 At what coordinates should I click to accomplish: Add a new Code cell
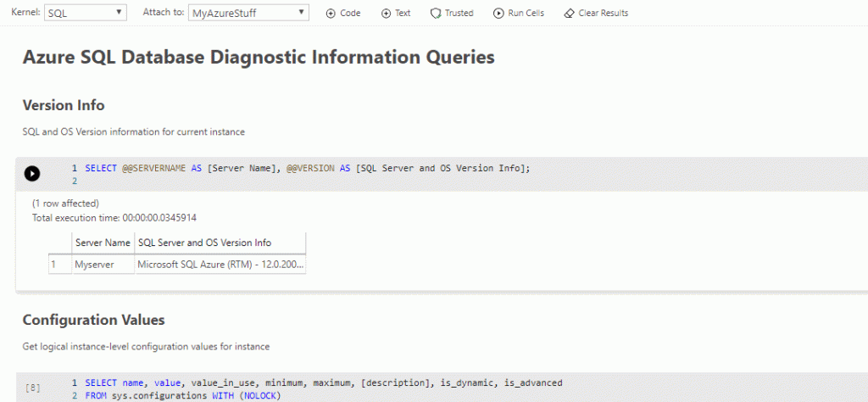343,14
